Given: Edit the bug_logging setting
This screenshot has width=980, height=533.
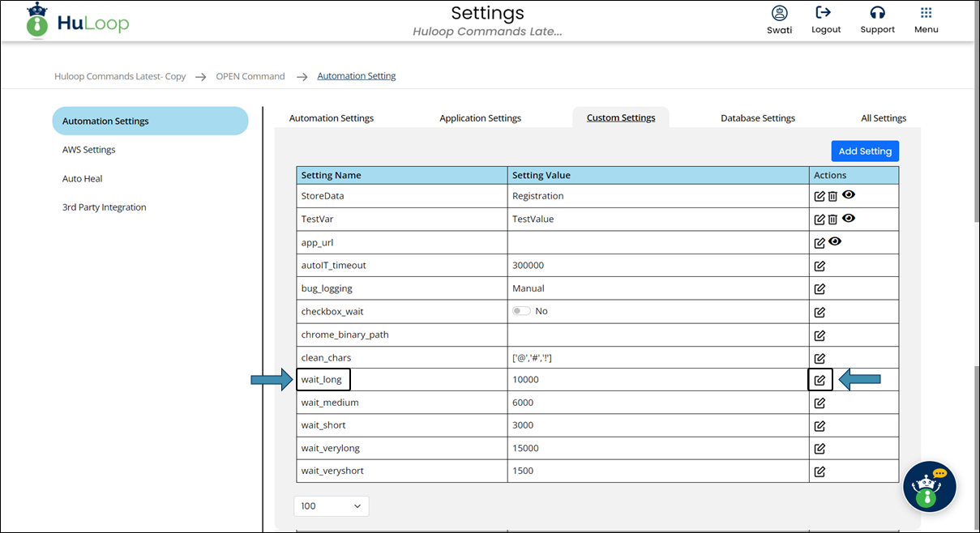Looking at the screenshot, I should 820,288.
